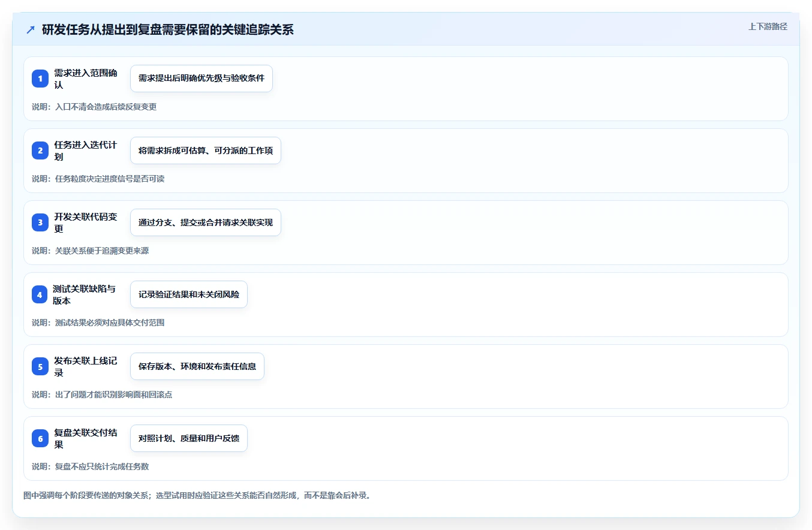The width and height of the screenshot is (812, 530).
Task: Click note 关联关系便于追溯变更来源
Action: 91,251
